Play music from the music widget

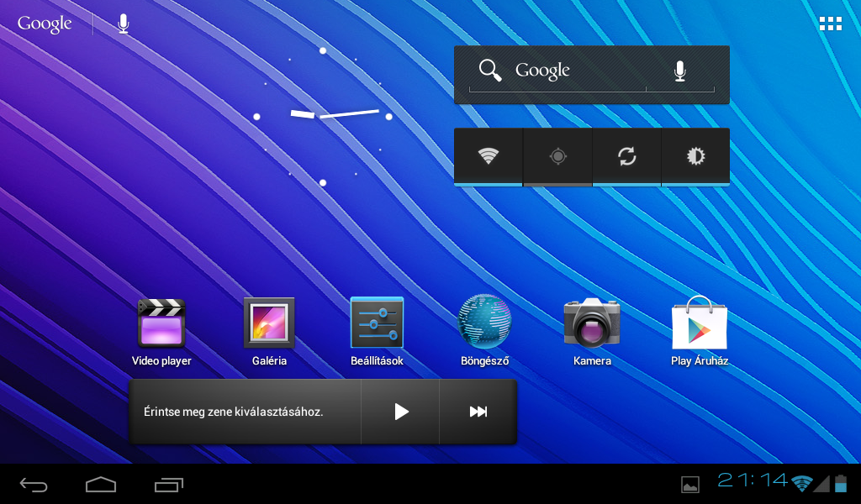tap(401, 412)
